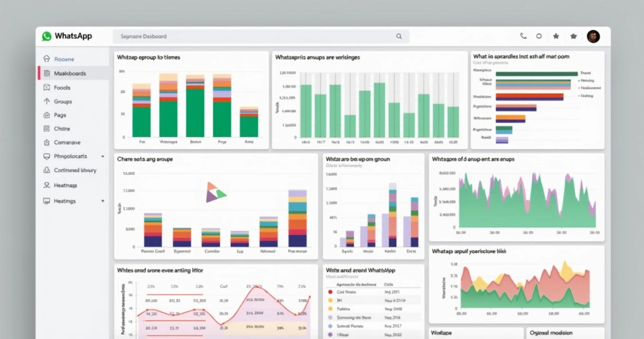Click the second star icon before the avatar
Image resolution: width=644 pixels, height=339 pixels.
tap(573, 36)
